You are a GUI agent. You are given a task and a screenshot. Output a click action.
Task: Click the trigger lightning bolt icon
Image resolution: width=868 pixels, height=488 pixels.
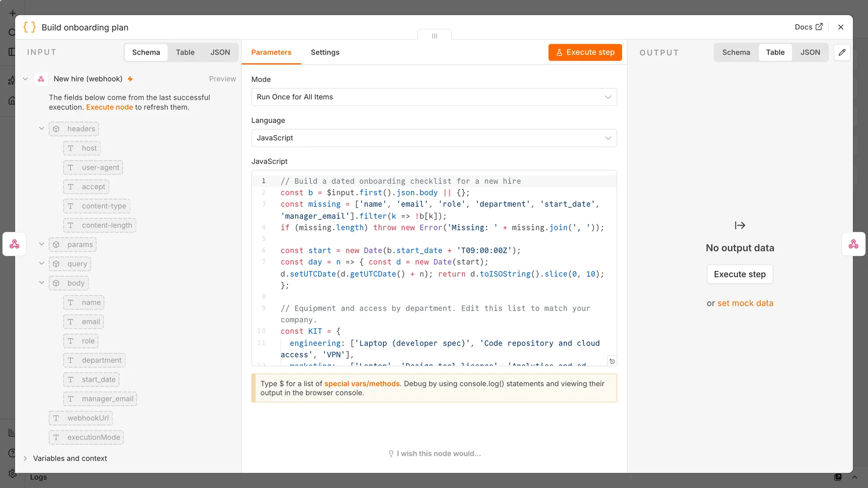[130, 79]
